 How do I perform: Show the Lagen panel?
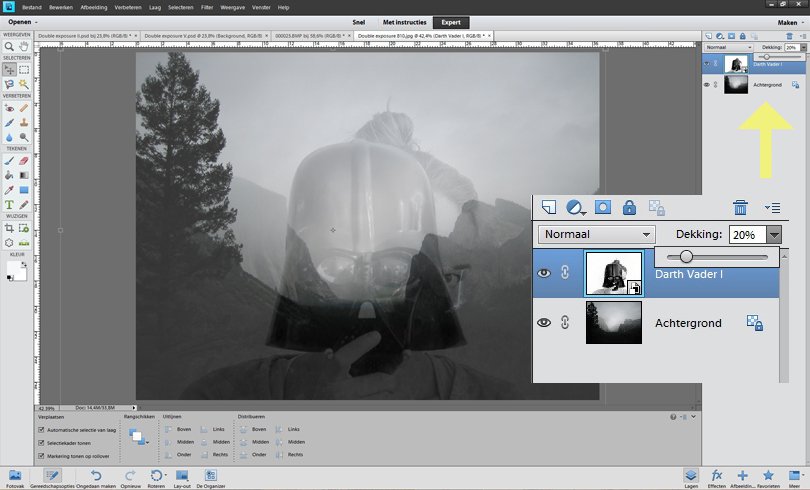tap(691, 478)
